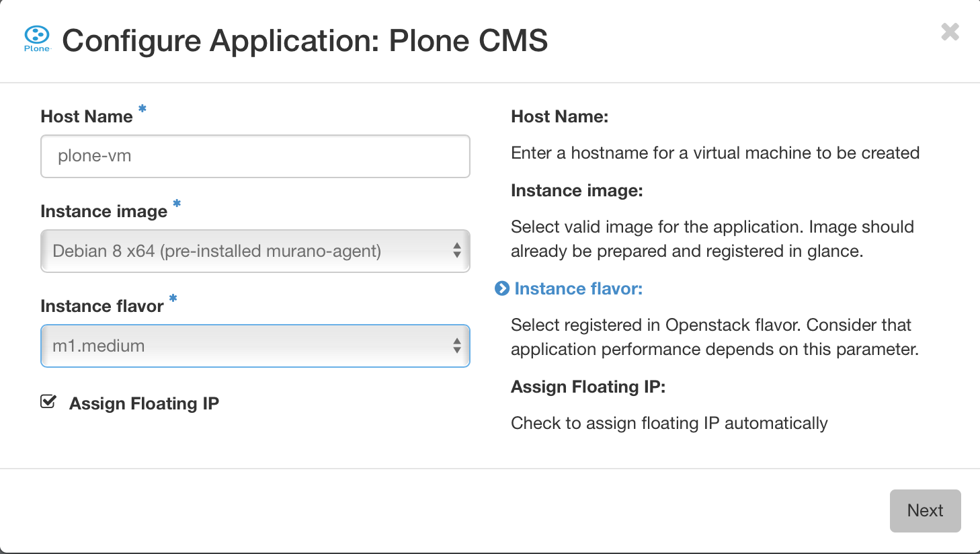Click the blue arrow beside Instance flavor help
Viewport: 980px width, 554px height.
(x=502, y=288)
